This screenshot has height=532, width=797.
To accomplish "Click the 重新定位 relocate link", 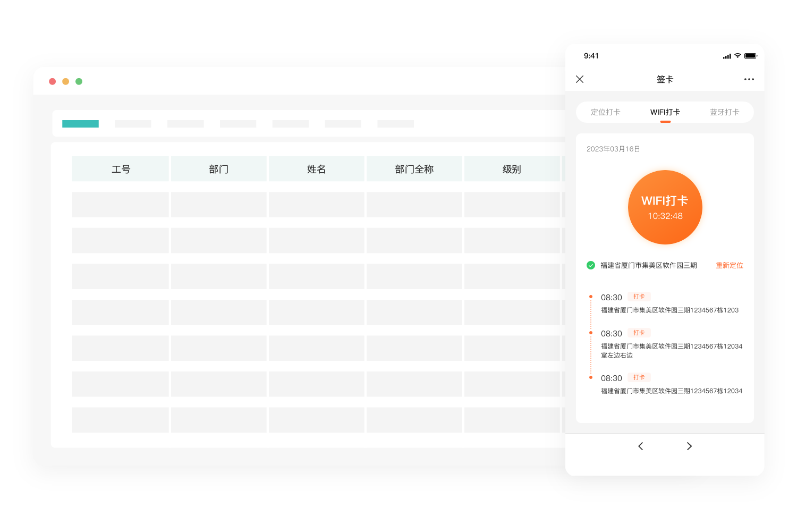I will pos(729,265).
